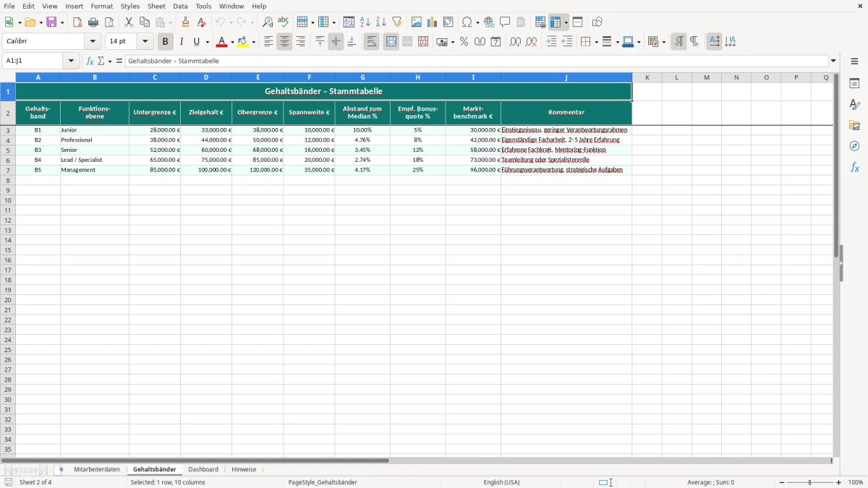This screenshot has height=488, width=868.
Task: Toggle Center Horizontally alignment
Action: coord(284,42)
